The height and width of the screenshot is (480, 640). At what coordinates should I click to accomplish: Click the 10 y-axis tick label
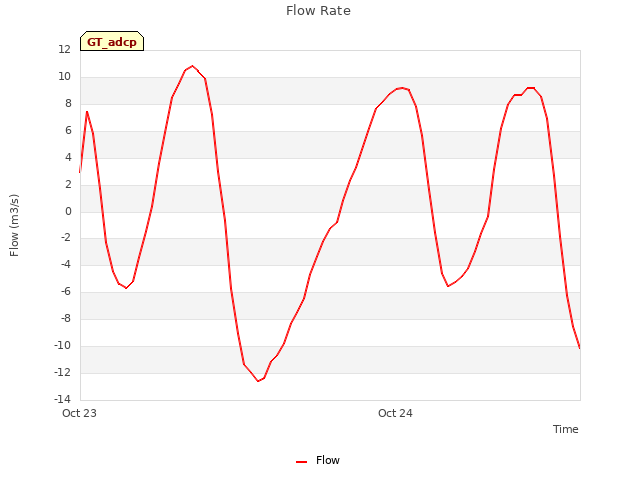pyautogui.click(x=64, y=76)
